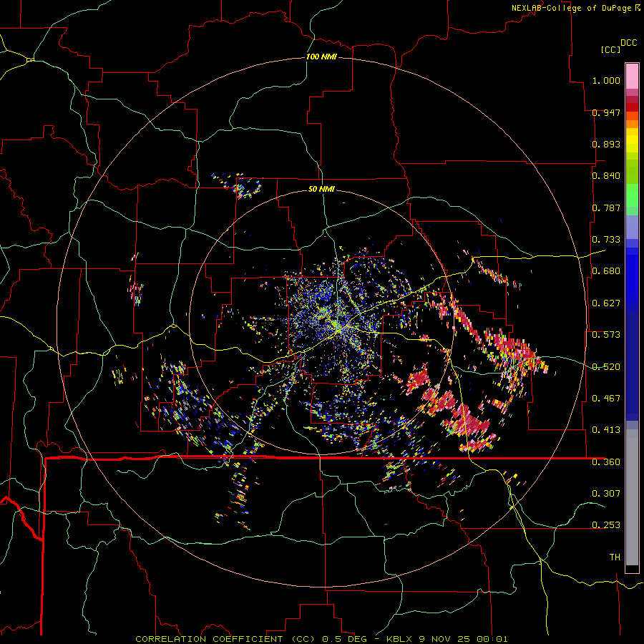Click the 50 NMI range ring label
644x644 pixels.
coord(321,189)
